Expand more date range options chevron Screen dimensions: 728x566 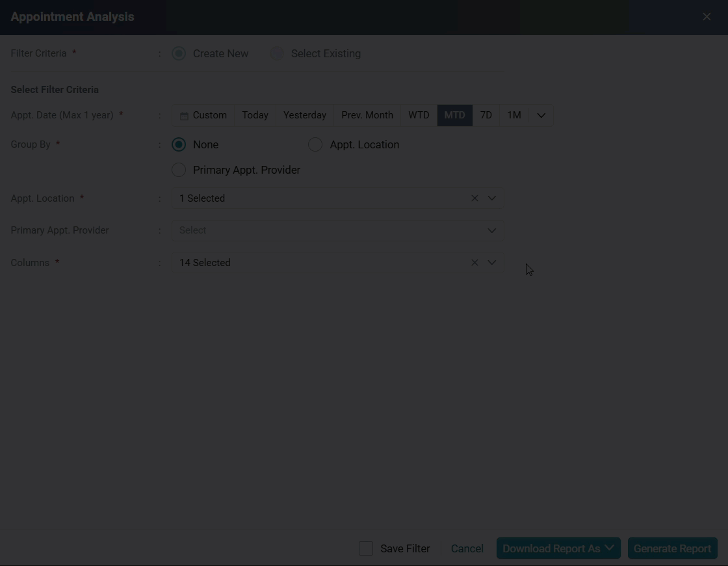pyautogui.click(x=541, y=115)
